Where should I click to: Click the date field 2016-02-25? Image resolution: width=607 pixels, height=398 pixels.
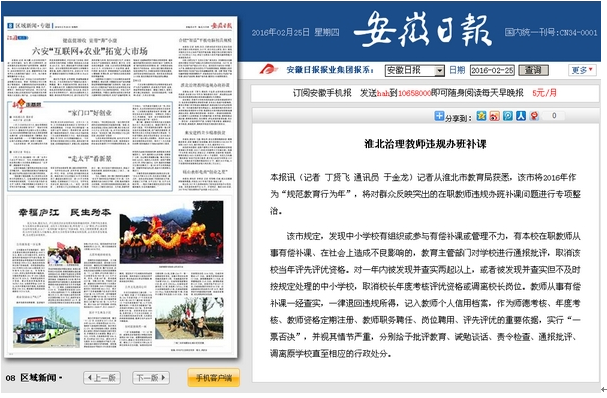point(492,70)
